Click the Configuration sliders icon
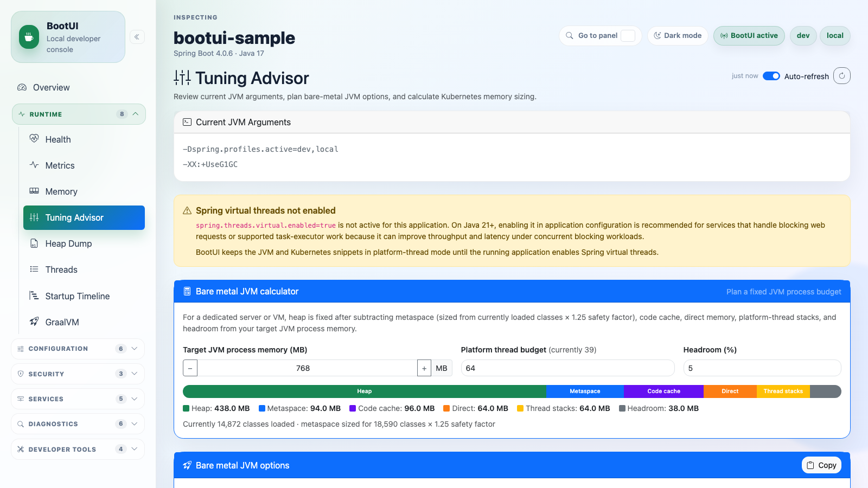 [x=21, y=349]
